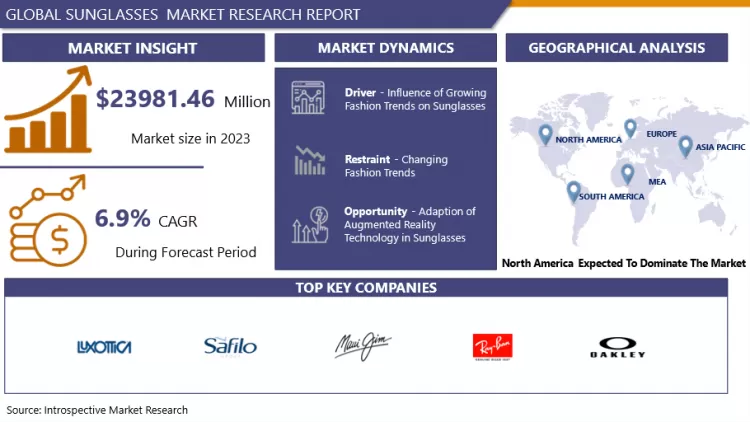This screenshot has height=422, width=750.
Task: Click the Ray-Ban red logo
Action: coord(493,347)
